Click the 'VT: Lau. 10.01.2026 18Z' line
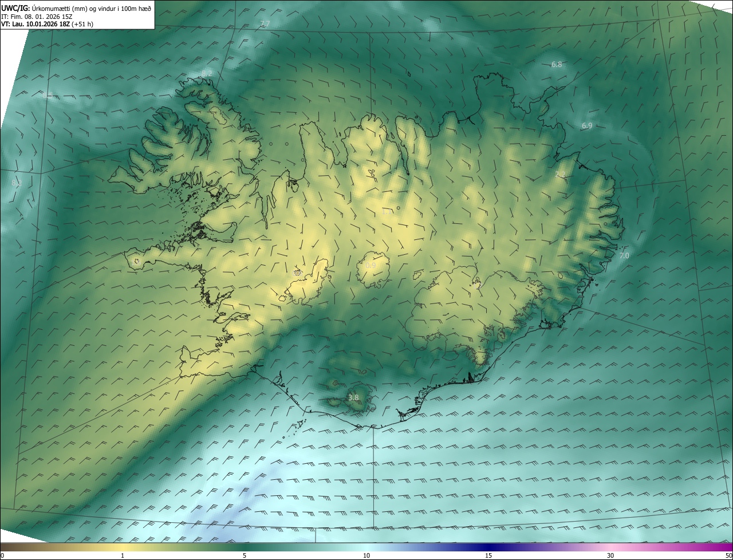The image size is (733, 560). pos(37,24)
